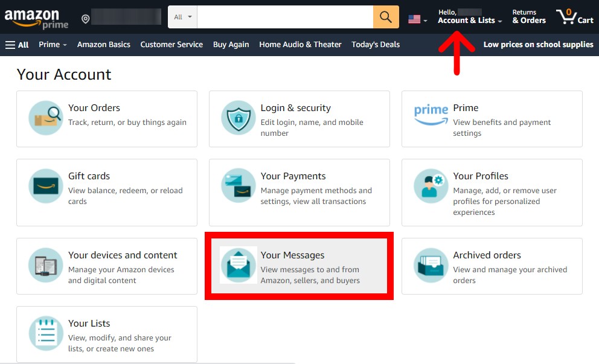Screen dimensions: 599x364
Task: Click the devices and content tablet icon
Action: 46,265
